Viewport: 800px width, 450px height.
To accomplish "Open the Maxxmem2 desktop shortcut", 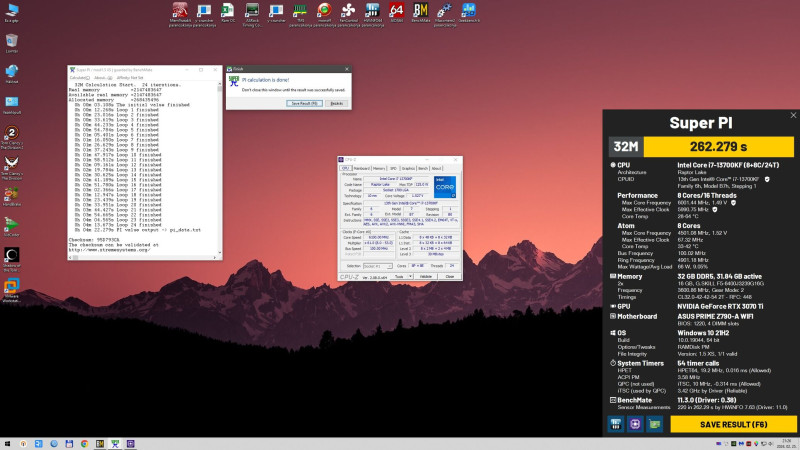I will tap(444, 14).
